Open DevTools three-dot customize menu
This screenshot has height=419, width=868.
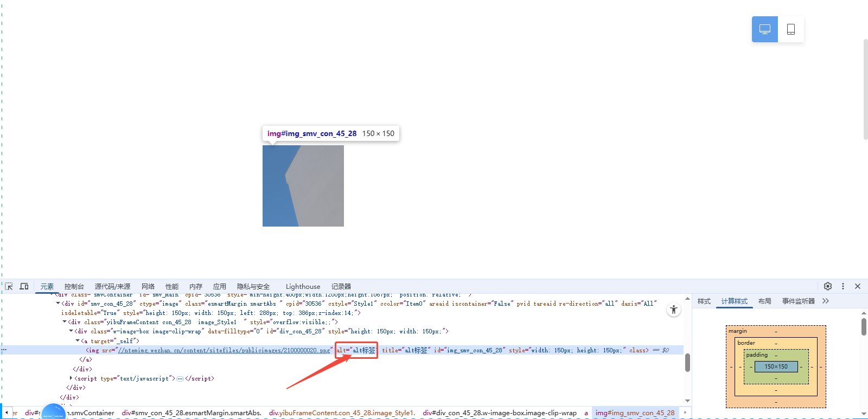point(843,286)
